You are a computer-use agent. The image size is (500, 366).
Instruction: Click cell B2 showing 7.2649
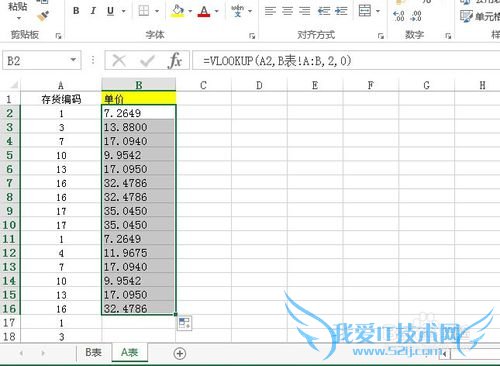(x=139, y=113)
